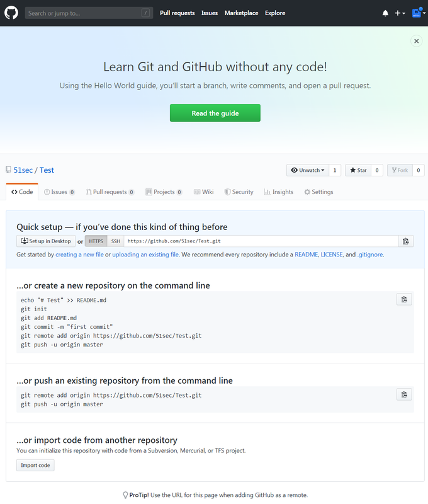Star the repository

click(358, 170)
